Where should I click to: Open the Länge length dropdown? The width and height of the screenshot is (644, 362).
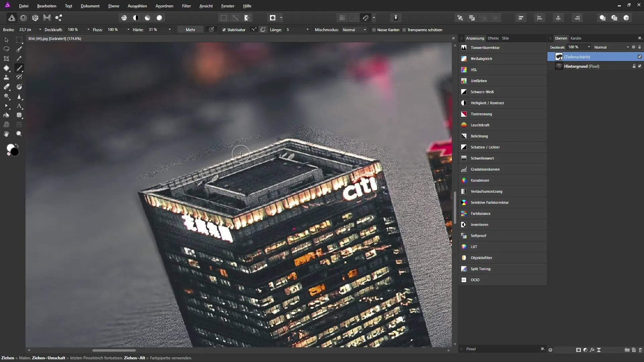click(x=307, y=30)
